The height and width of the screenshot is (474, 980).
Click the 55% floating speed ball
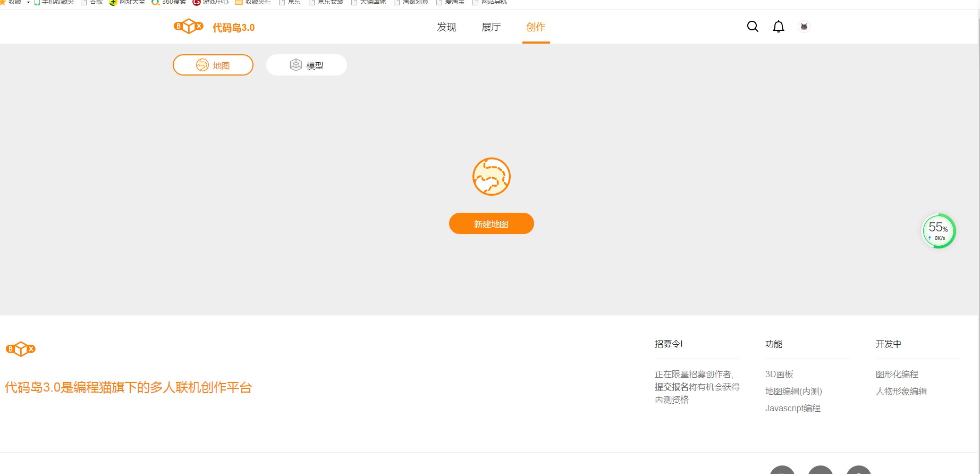[x=939, y=231]
